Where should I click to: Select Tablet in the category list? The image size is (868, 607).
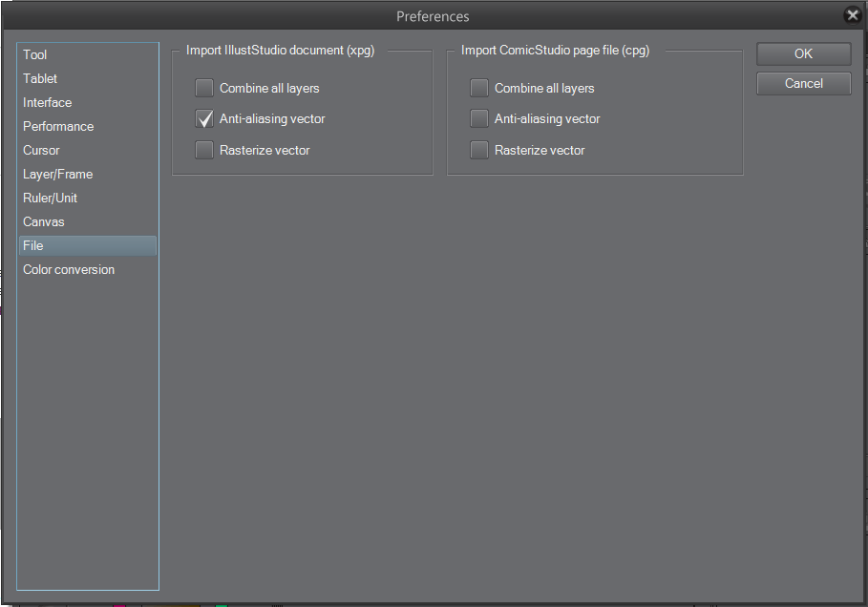[x=88, y=78]
